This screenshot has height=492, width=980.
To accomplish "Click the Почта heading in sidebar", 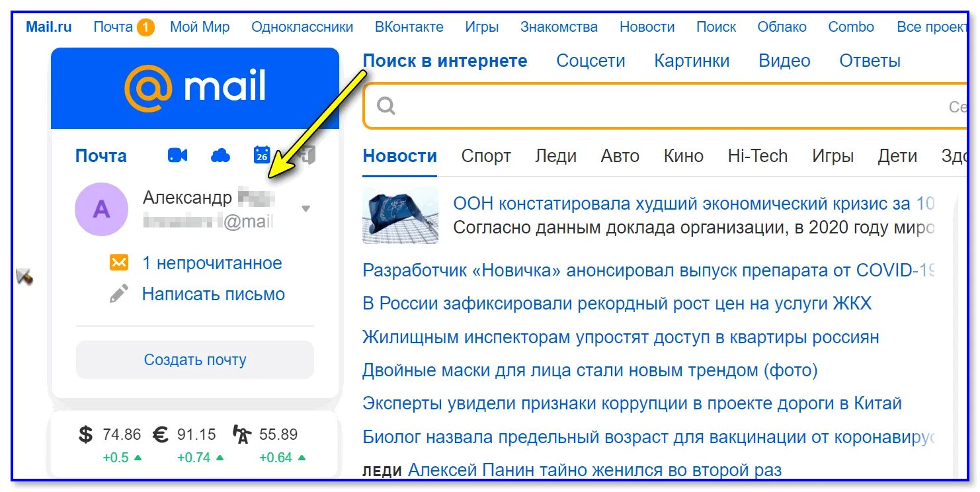I will tap(101, 156).
